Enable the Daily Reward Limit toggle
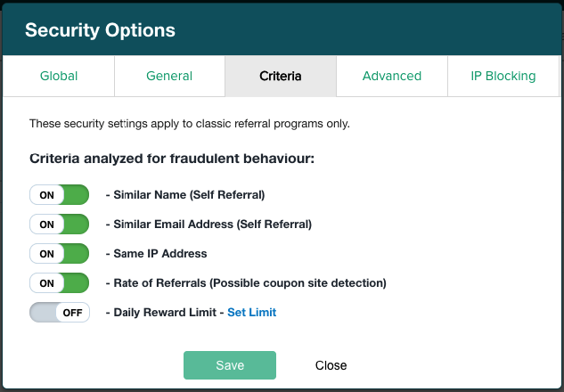This screenshot has height=392, width=564. click(60, 313)
